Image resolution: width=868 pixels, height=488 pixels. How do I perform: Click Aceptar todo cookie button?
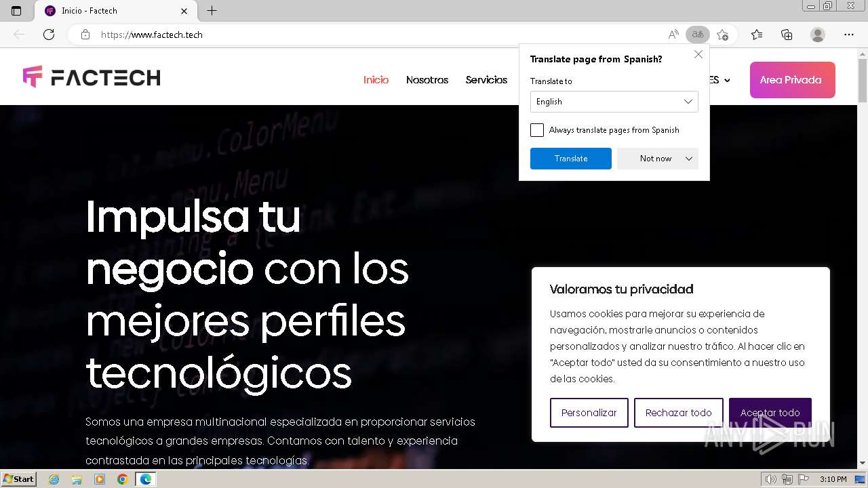(770, 413)
